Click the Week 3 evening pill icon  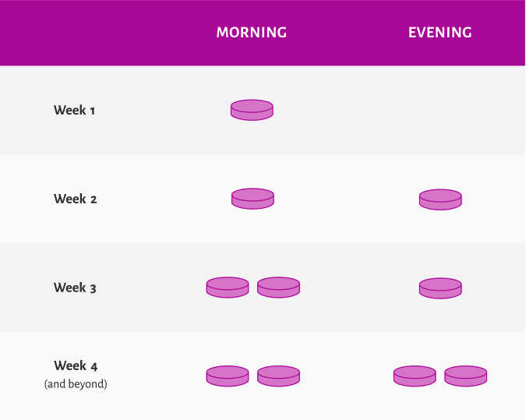[440, 288]
